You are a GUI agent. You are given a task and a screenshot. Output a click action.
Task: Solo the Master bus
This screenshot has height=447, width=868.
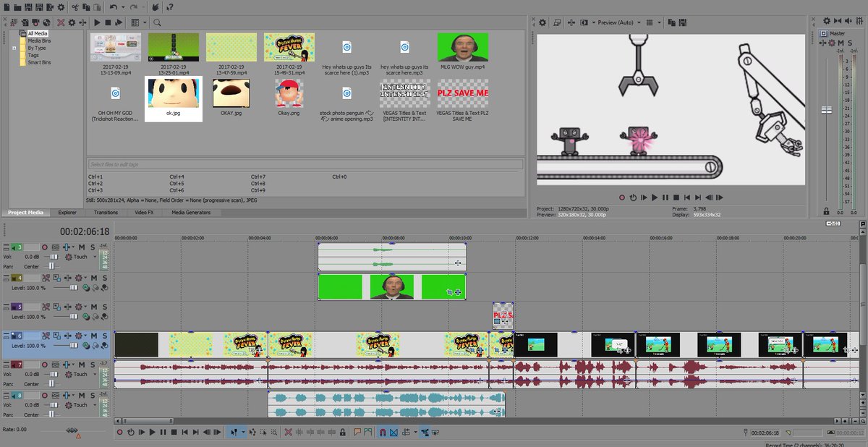(x=851, y=43)
